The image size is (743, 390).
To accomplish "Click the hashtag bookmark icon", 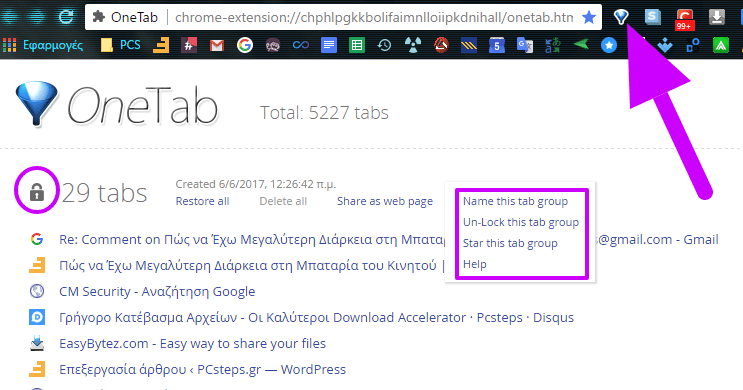I will [x=189, y=45].
